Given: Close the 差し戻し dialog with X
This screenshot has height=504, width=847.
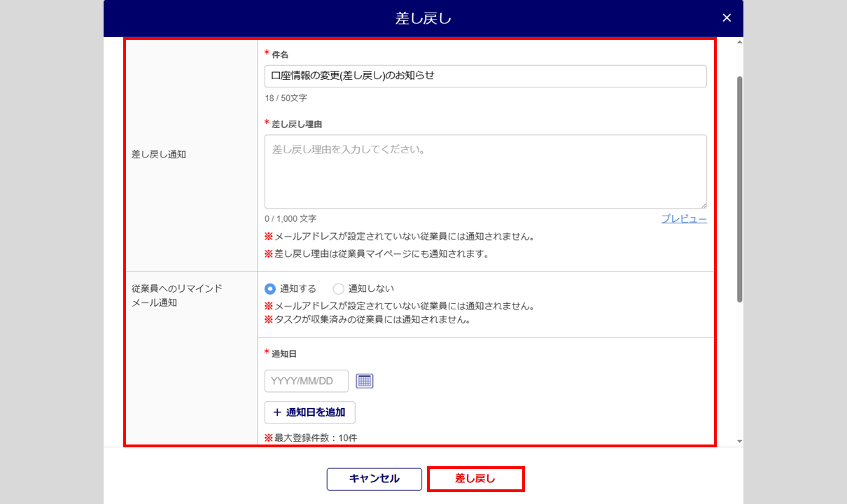Looking at the screenshot, I should click(727, 18).
